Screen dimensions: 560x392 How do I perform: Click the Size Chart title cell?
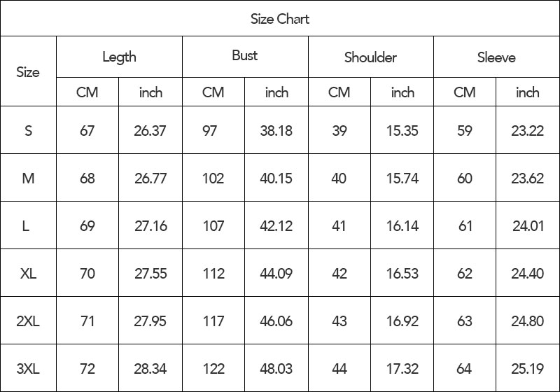click(279, 19)
